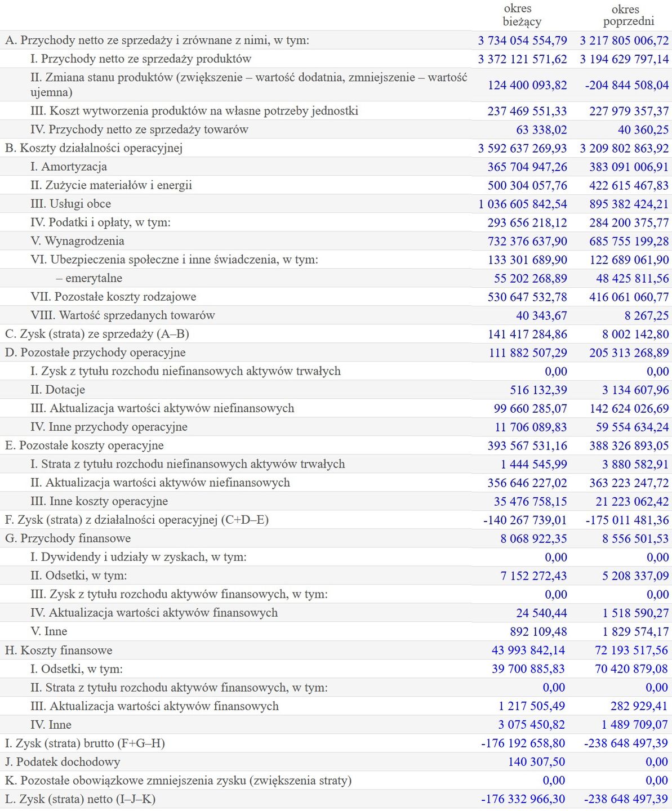Select 'IV. Inne przychody operacyjne' label
672x811 pixels.
109,426
